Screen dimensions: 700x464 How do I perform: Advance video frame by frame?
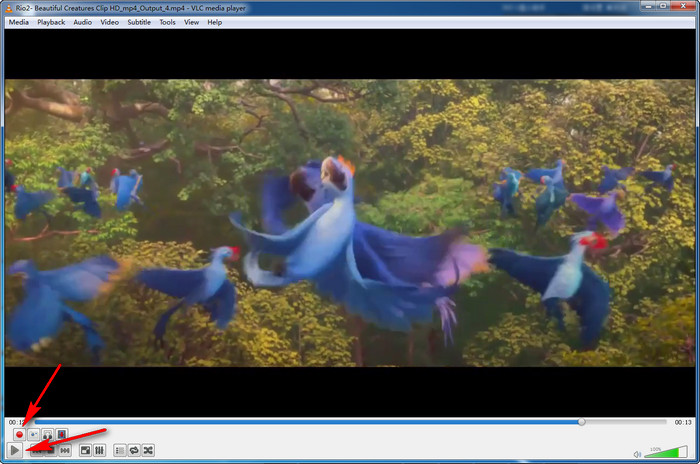(62, 434)
